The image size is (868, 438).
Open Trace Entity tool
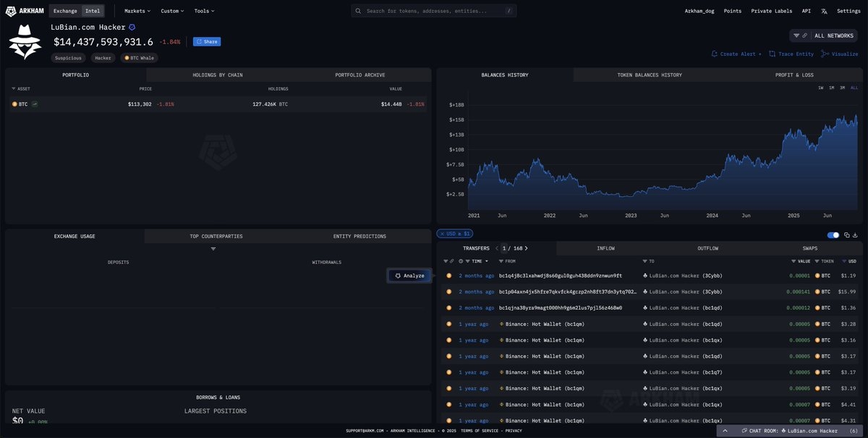791,54
